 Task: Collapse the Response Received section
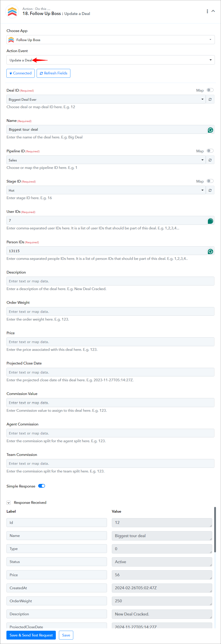coord(9,502)
